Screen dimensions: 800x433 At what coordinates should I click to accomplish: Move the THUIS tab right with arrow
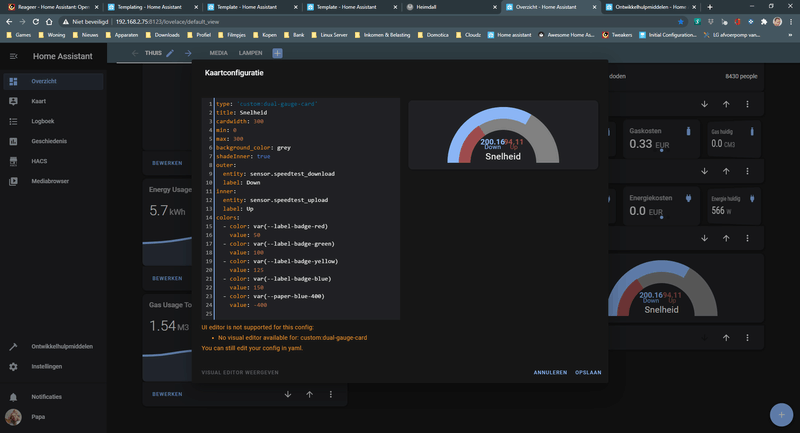click(188, 53)
